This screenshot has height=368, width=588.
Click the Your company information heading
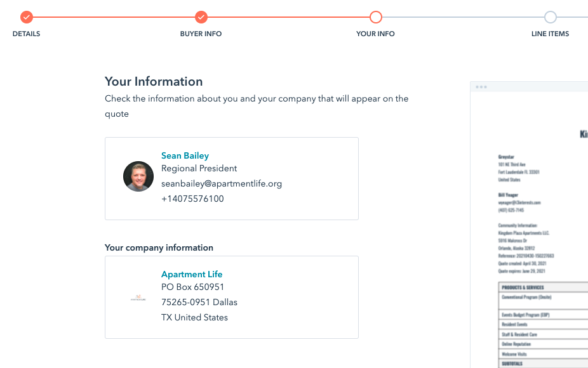(159, 247)
